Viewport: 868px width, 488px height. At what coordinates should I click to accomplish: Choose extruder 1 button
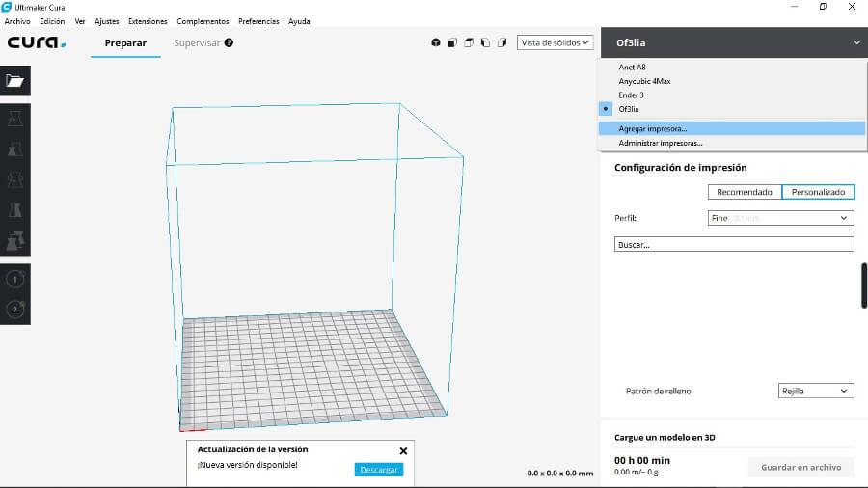tap(15, 279)
